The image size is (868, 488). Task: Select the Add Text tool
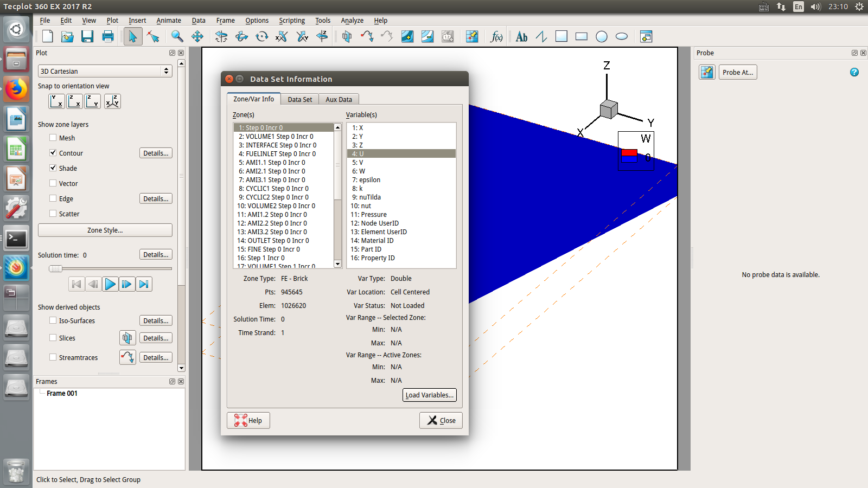point(521,36)
